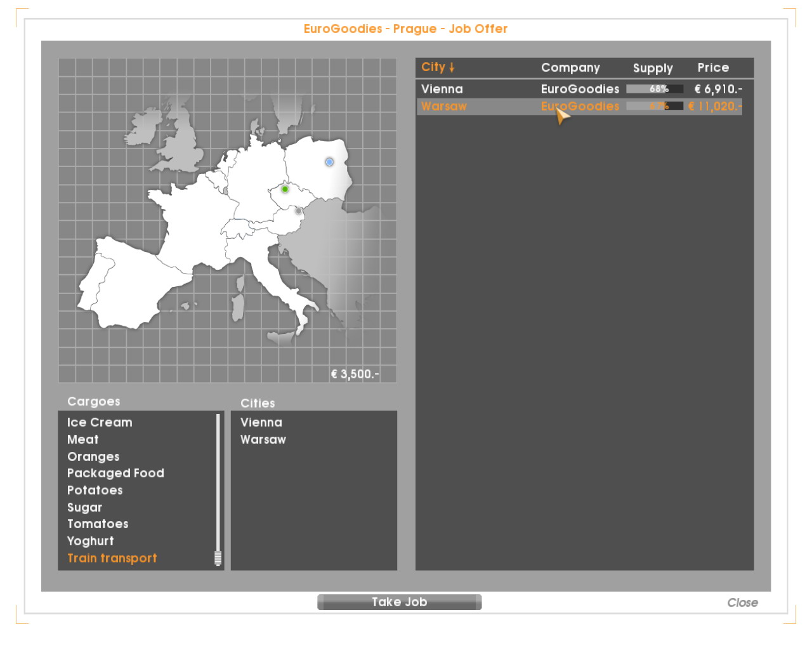The width and height of the screenshot is (812, 650).
Task: Select Train transport cargo entry
Action: click(112, 559)
